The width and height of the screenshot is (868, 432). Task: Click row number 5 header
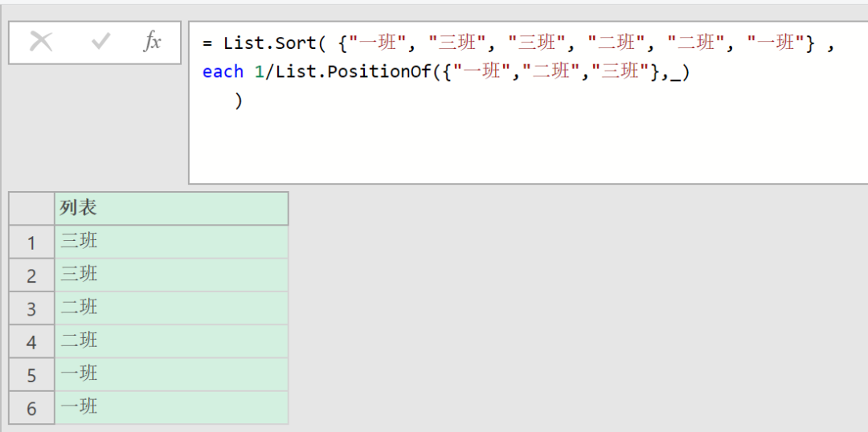click(x=31, y=375)
